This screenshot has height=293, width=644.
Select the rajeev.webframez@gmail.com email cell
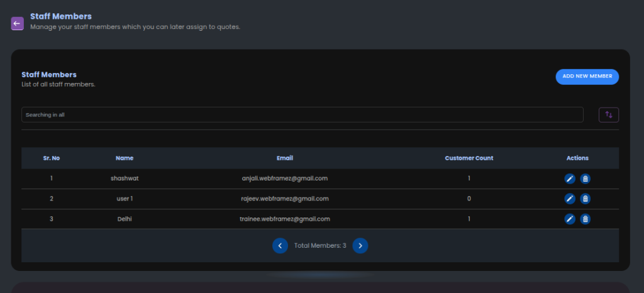pyautogui.click(x=285, y=199)
